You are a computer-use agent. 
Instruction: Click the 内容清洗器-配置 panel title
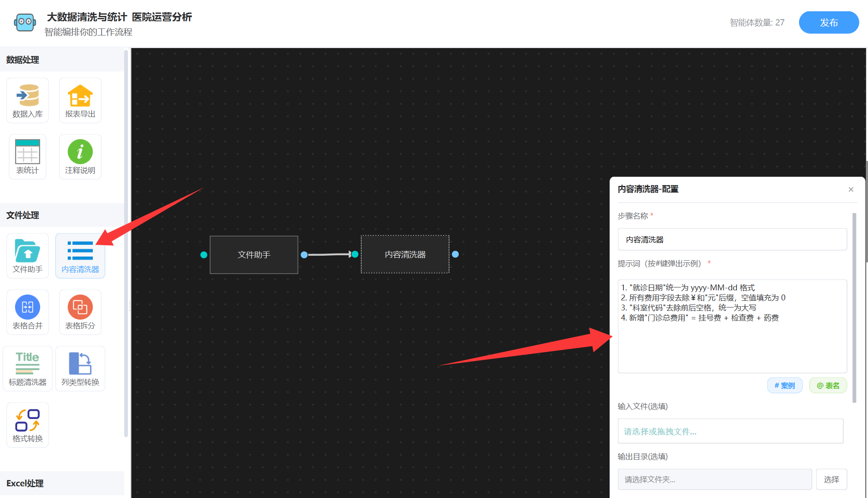click(x=648, y=189)
